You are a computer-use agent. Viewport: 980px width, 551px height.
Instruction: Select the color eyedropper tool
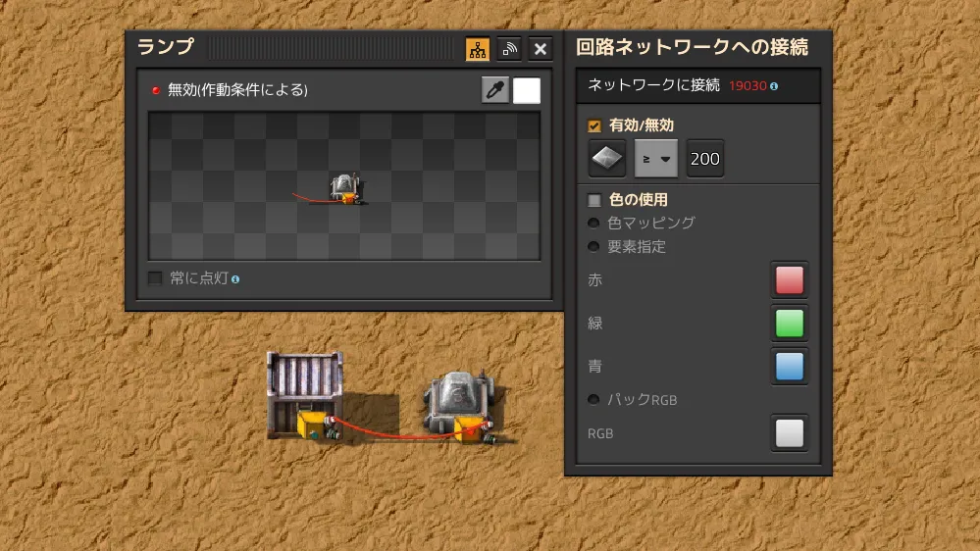(x=495, y=90)
